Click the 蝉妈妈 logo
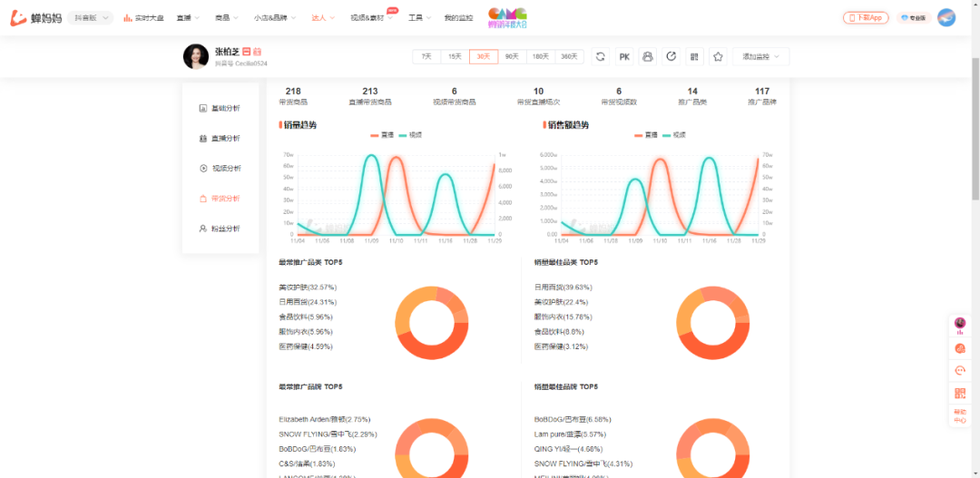980x478 pixels. pyautogui.click(x=35, y=17)
